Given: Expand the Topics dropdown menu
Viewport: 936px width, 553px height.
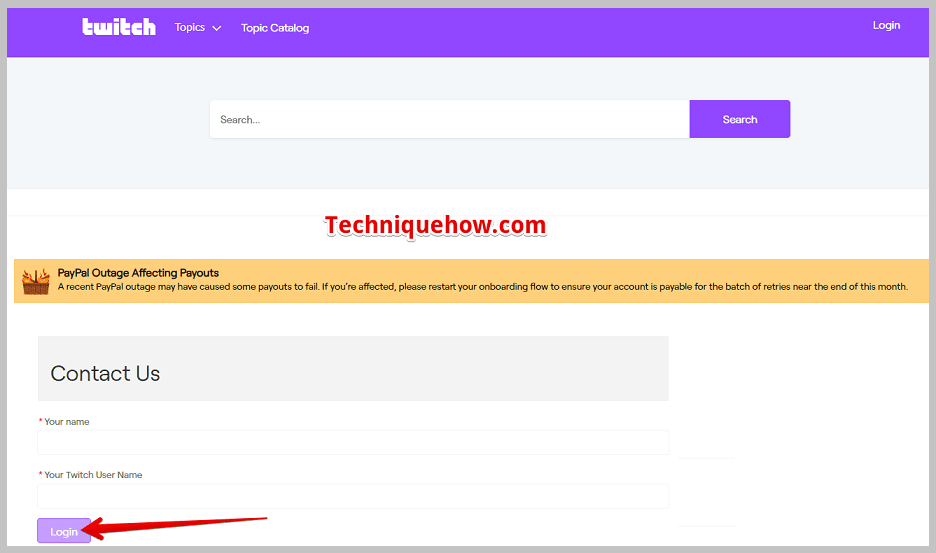Looking at the screenshot, I should pyautogui.click(x=198, y=27).
